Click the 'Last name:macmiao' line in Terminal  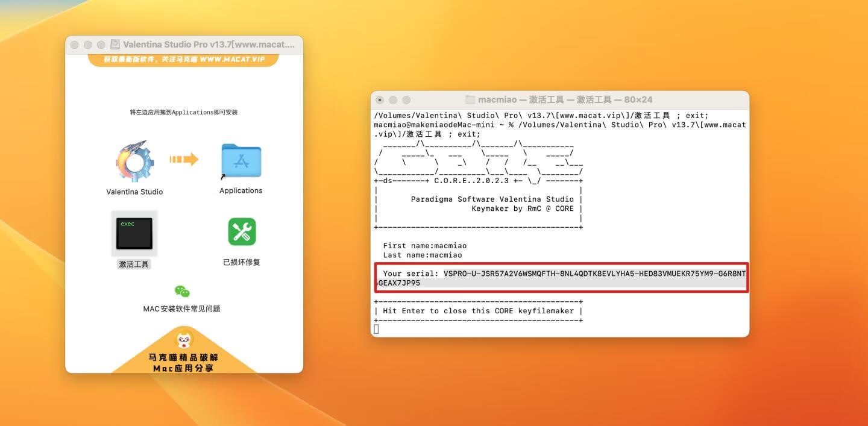point(423,255)
